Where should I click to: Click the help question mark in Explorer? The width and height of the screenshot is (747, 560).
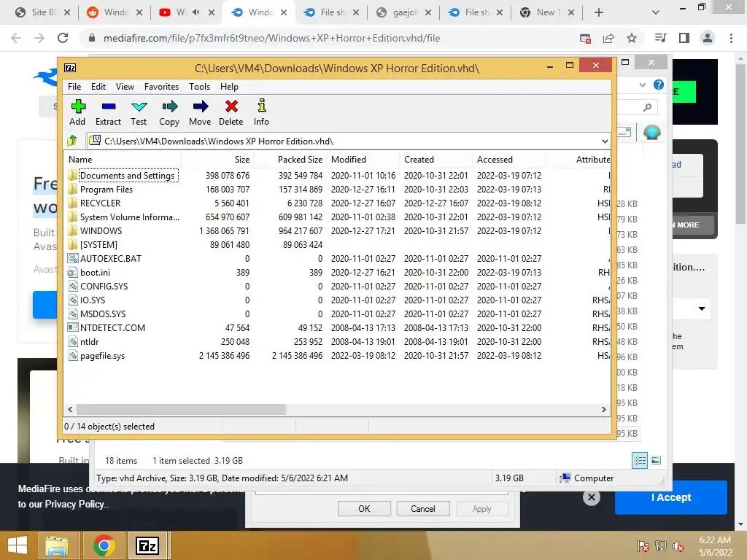[659, 85]
